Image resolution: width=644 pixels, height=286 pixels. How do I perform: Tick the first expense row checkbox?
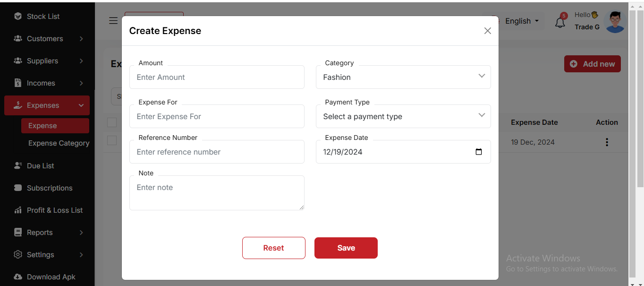pyautogui.click(x=112, y=140)
